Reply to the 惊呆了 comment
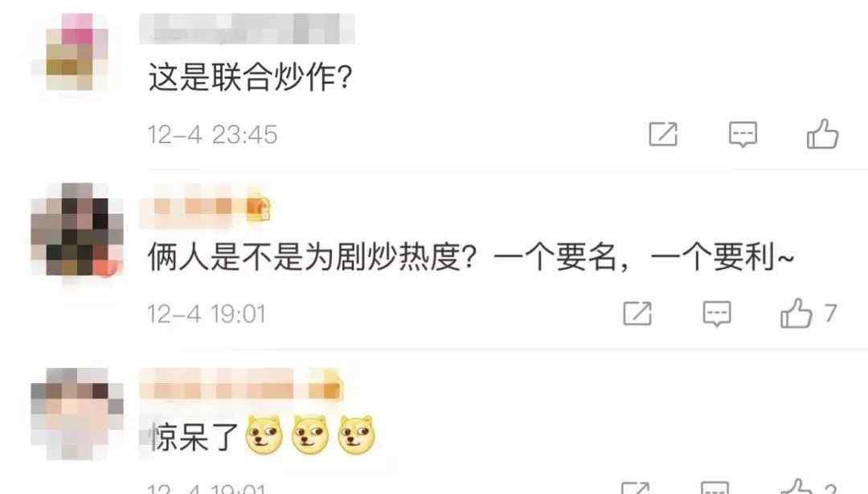 (715, 488)
